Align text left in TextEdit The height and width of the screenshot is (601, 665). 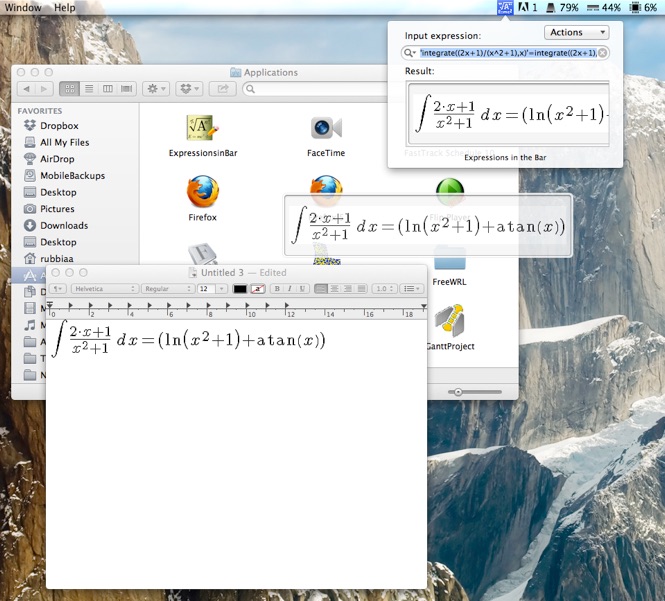tap(321, 288)
